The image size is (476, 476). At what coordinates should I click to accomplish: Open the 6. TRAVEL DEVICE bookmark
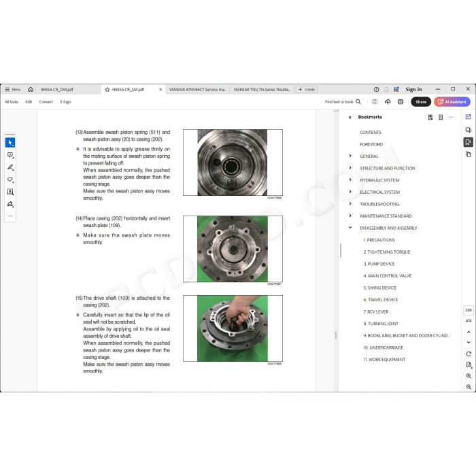(381, 300)
